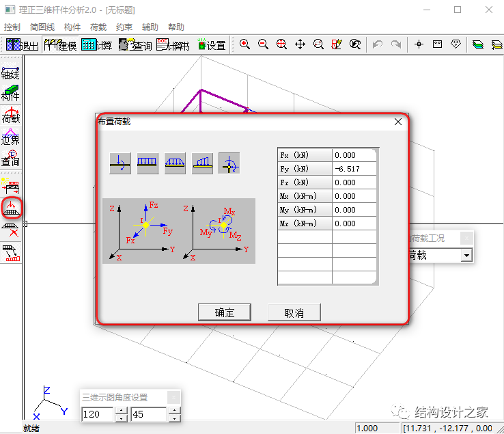Select the pan four-arrow icon
The width and height of the screenshot is (504, 434).
coord(300,44)
